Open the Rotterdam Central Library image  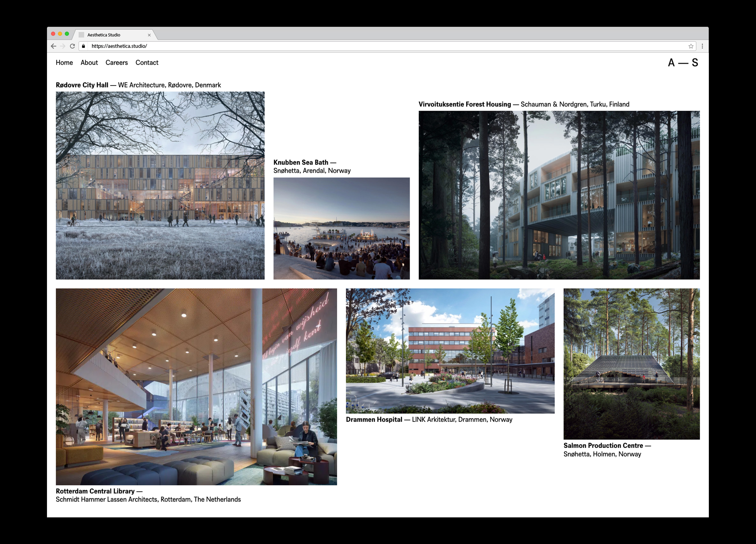tap(196, 386)
